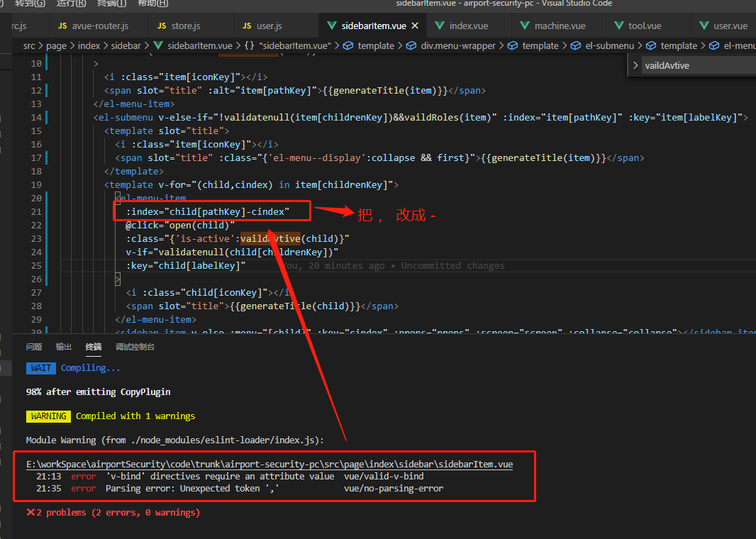Open the el-submenu breadcrumb dropdown
This screenshot has width=756, height=539.
click(609, 45)
